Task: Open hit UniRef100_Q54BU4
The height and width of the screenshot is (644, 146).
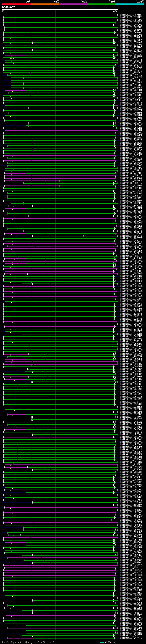Action: (131, 30)
